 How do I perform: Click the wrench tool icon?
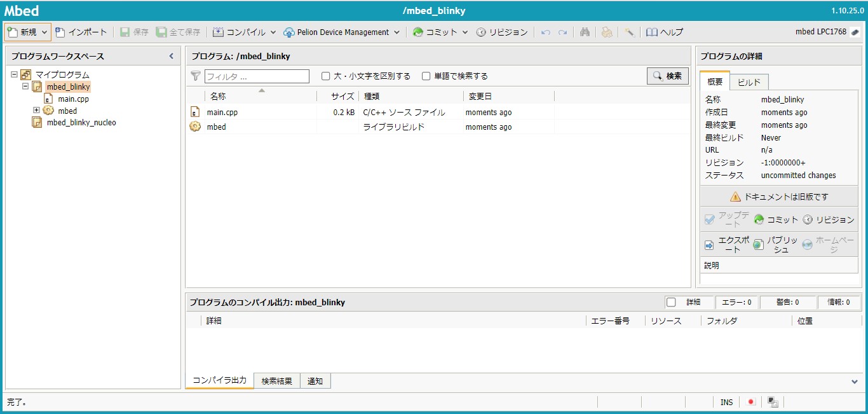coord(629,32)
